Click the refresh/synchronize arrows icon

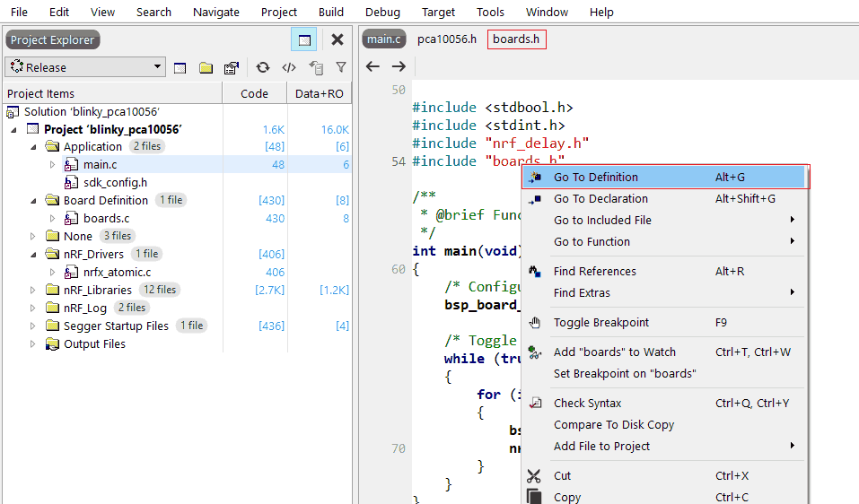(263, 67)
